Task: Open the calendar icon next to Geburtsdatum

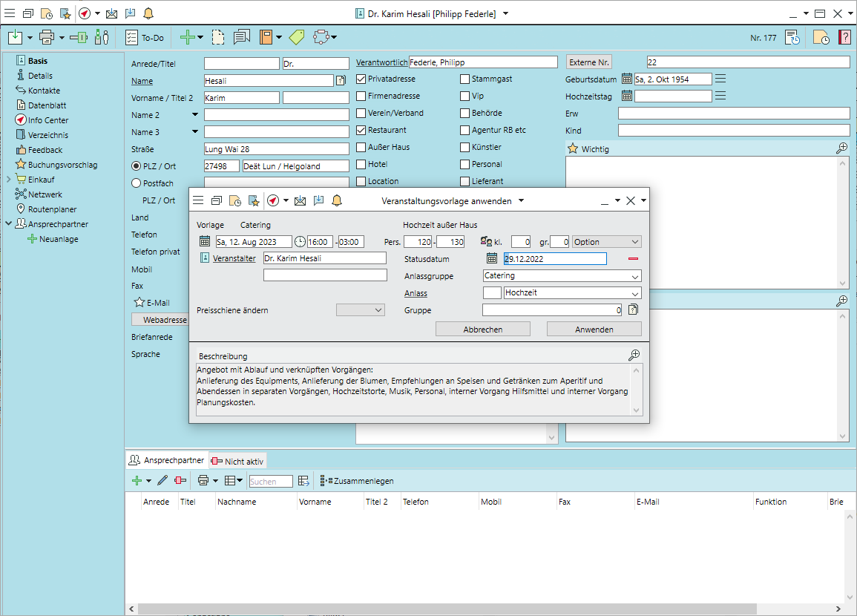Action: click(x=627, y=79)
